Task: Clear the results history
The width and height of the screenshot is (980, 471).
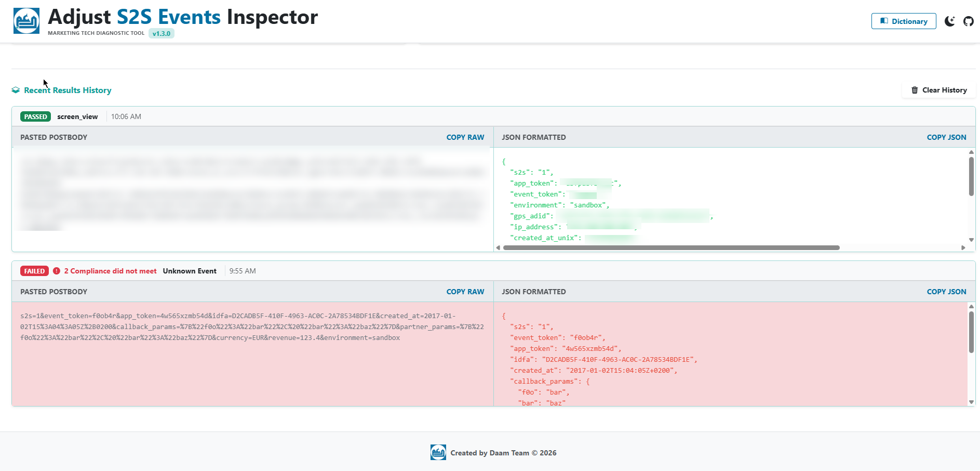Action: tap(939, 90)
